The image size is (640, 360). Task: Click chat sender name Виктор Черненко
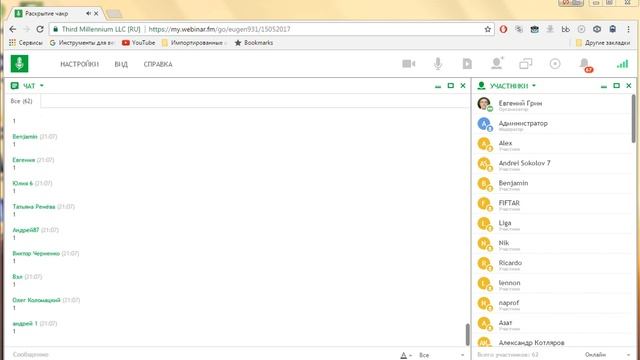36,253
